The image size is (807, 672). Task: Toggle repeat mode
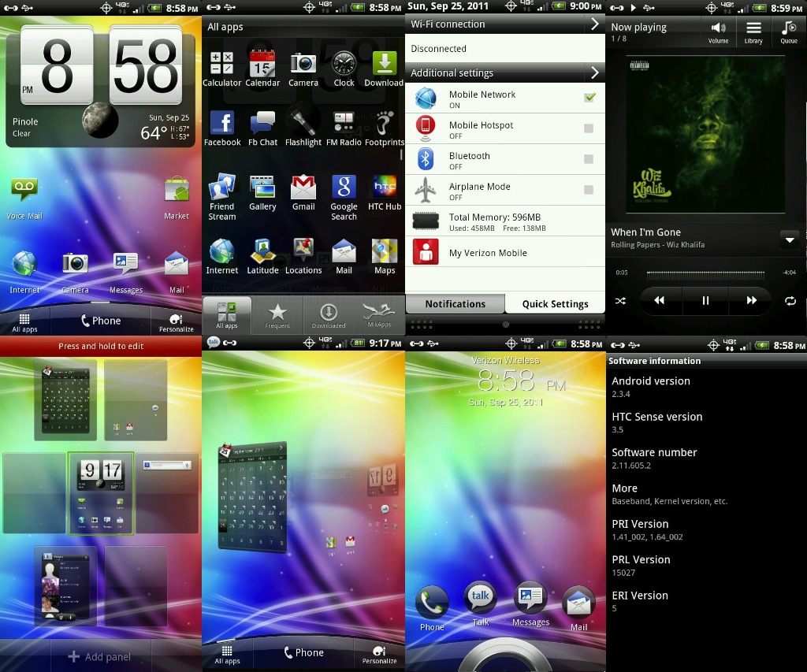coord(790,300)
